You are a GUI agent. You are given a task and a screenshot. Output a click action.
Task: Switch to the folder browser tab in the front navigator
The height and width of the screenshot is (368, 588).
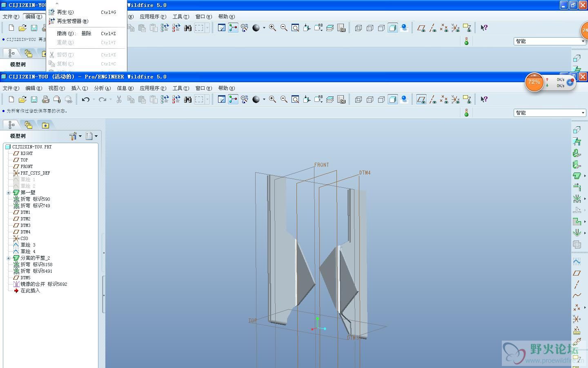pos(28,125)
